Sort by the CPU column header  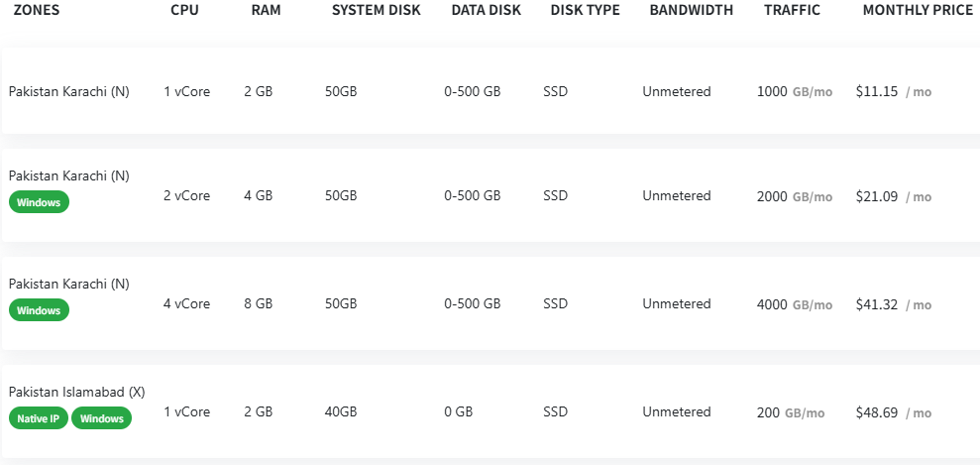(183, 10)
